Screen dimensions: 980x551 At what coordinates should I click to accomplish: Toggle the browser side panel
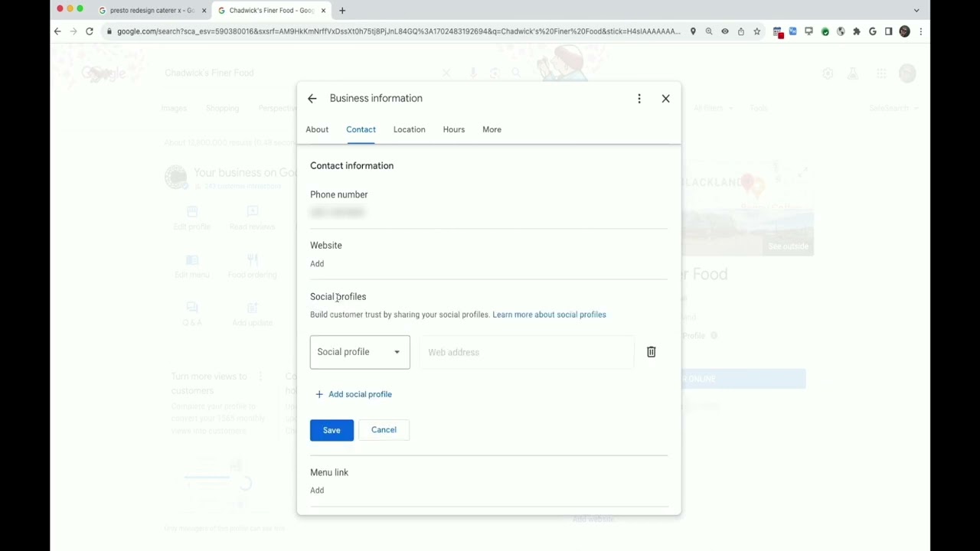(888, 31)
